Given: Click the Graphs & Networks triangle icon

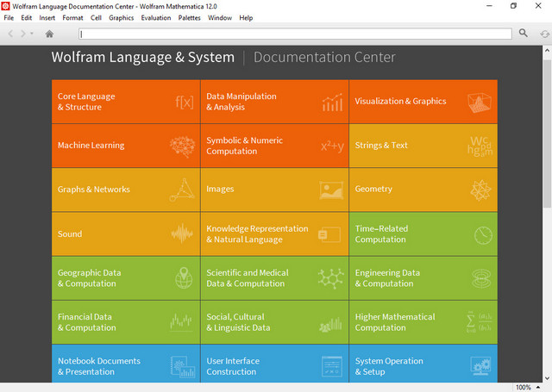Looking at the screenshot, I should click(x=182, y=190).
